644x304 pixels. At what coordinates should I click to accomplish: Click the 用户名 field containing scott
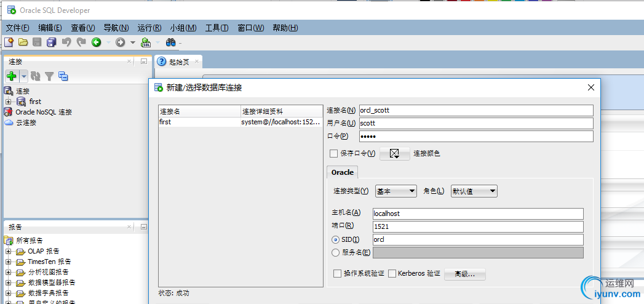[x=477, y=123]
